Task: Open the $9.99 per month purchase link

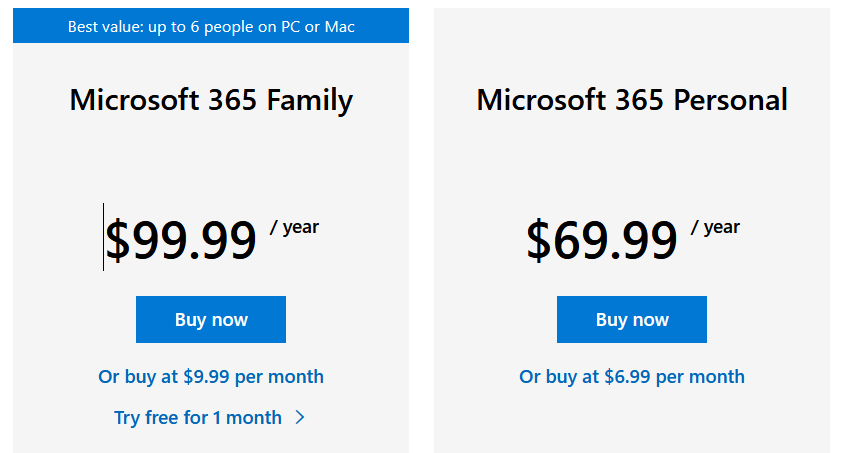Action: pos(211,377)
